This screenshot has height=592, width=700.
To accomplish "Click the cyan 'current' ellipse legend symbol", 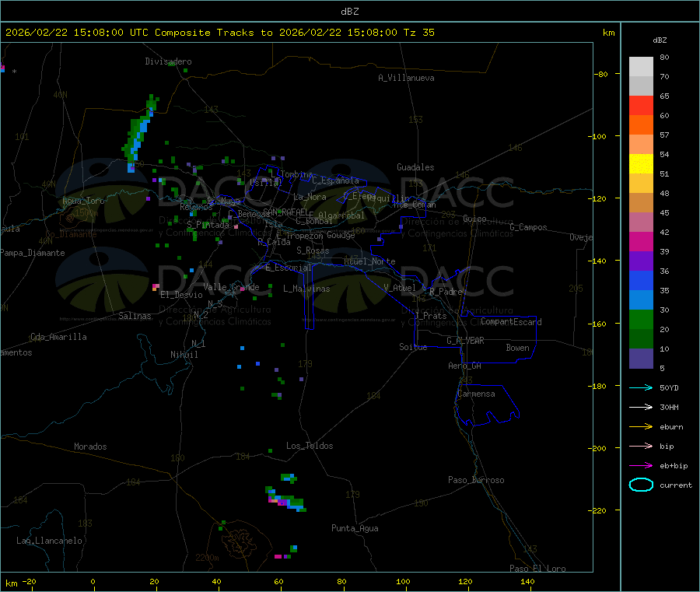I will point(641,485).
